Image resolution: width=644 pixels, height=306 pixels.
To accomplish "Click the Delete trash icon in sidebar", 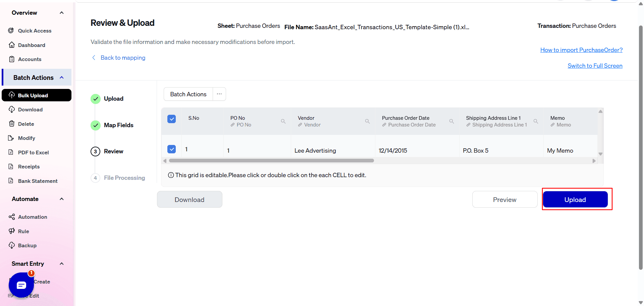I will [12, 124].
